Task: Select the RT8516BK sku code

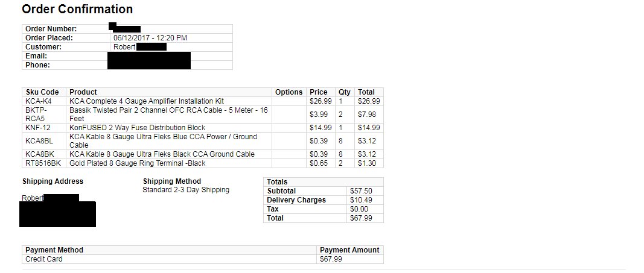Action: (x=43, y=163)
